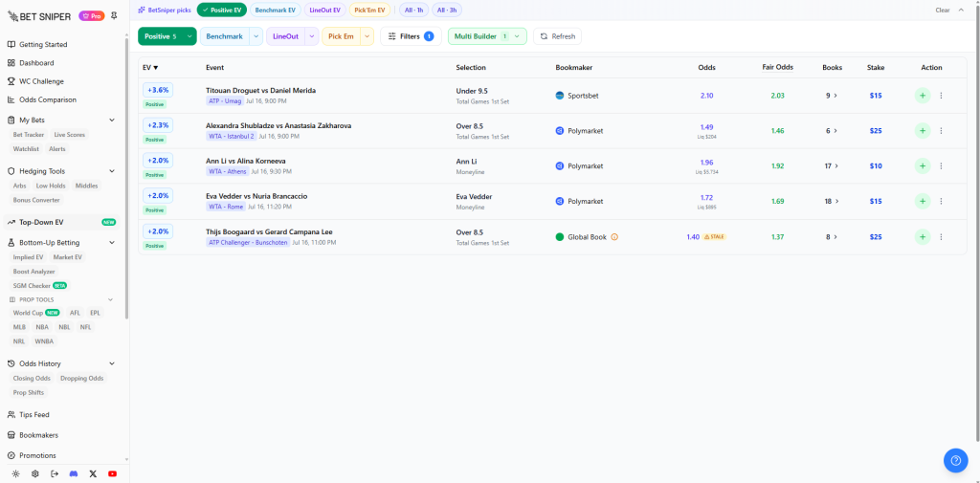
Task: Collapse the Odds History sidebar section
Action: tap(112, 363)
